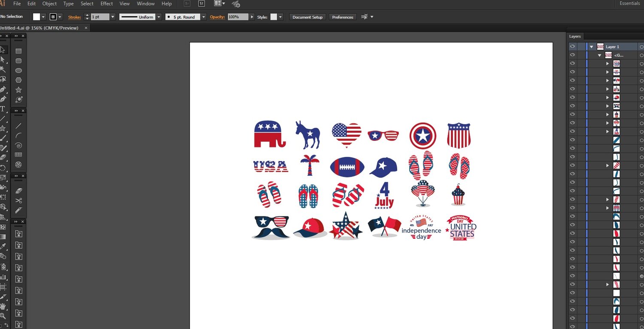Select the Ellipse tool
Image resolution: width=644 pixels, height=329 pixels.
click(x=18, y=70)
